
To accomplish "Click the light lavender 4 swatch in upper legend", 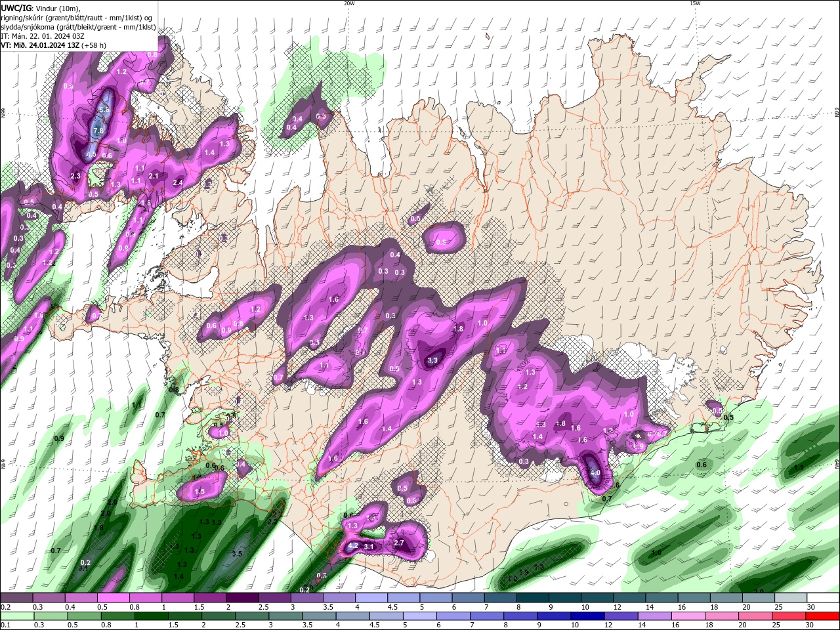I will point(370,598).
